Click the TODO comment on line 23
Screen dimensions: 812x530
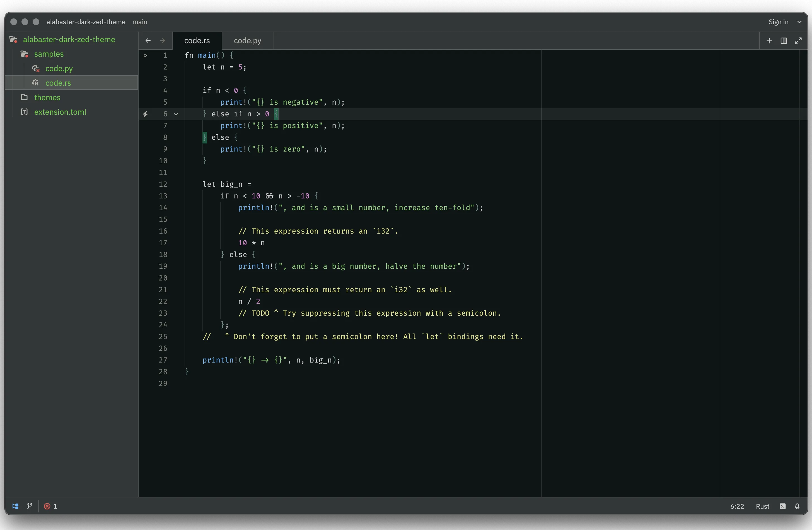point(369,313)
